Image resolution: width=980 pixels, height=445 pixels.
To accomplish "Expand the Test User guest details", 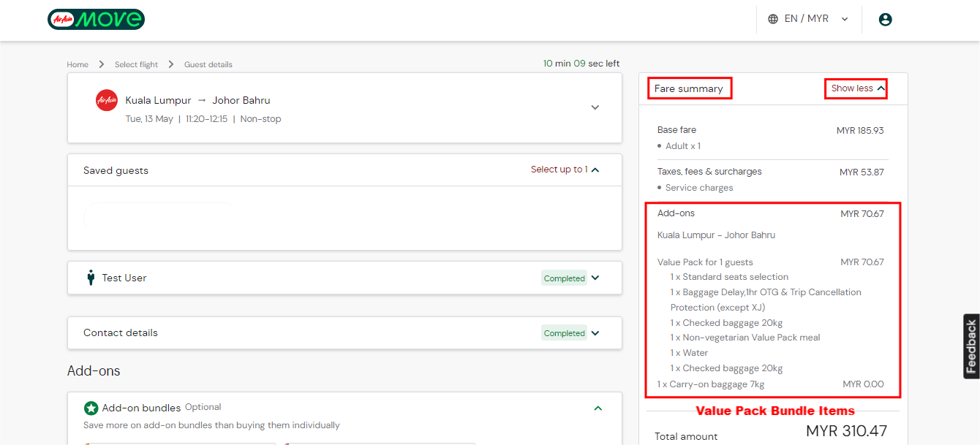I will click(x=595, y=278).
